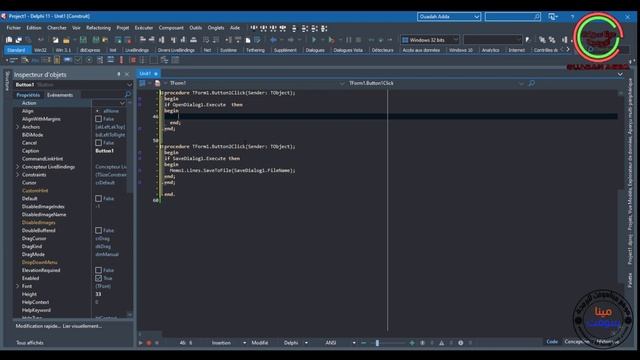
Task: Click the red macro record button in status bar
Action: (149, 343)
